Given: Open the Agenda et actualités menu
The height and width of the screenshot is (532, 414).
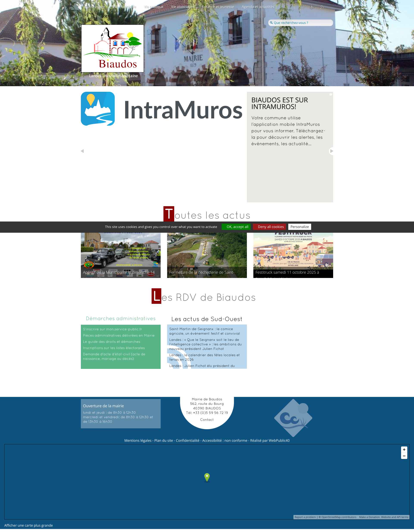Looking at the screenshot, I should click(258, 7).
